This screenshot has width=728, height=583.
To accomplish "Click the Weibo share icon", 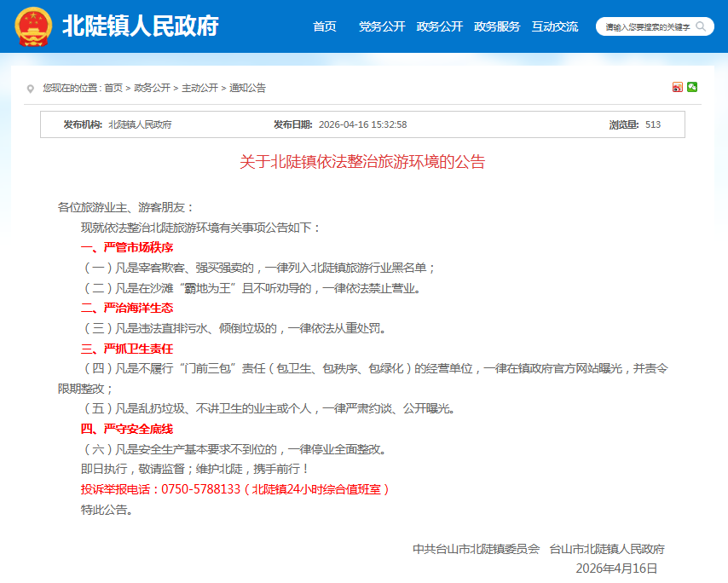I will [678, 87].
